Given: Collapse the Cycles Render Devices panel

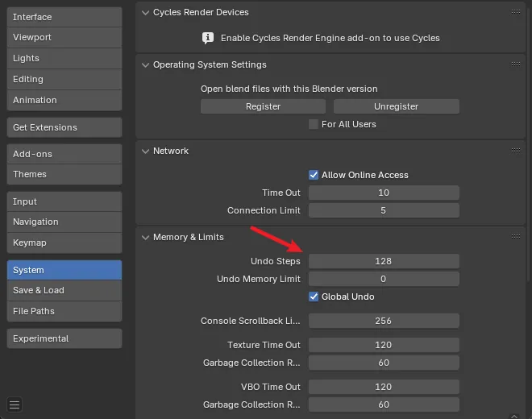Looking at the screenshot, I should [145, 13].
